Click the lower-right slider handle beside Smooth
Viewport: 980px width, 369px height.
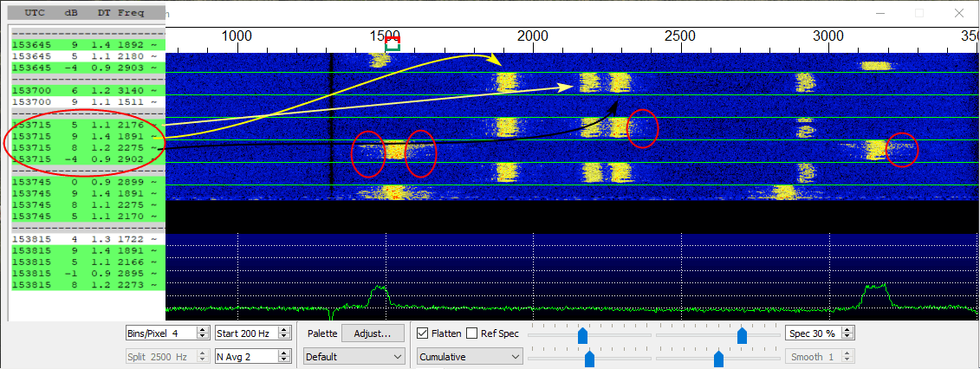click(x=718, y=358)
